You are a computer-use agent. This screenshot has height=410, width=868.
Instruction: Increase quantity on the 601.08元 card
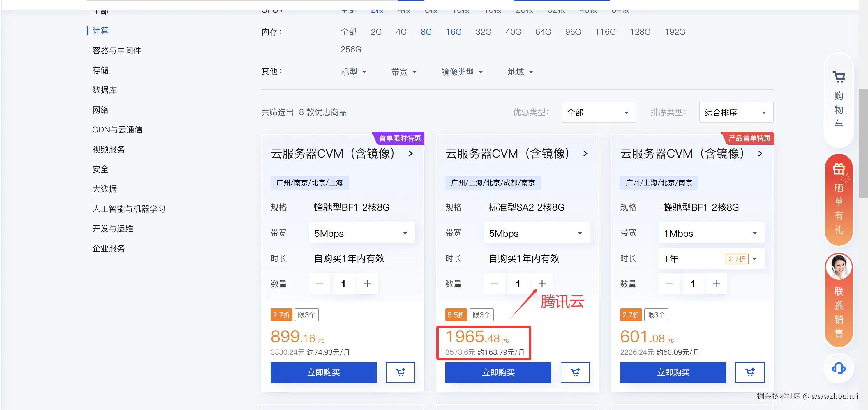(717, 284)
